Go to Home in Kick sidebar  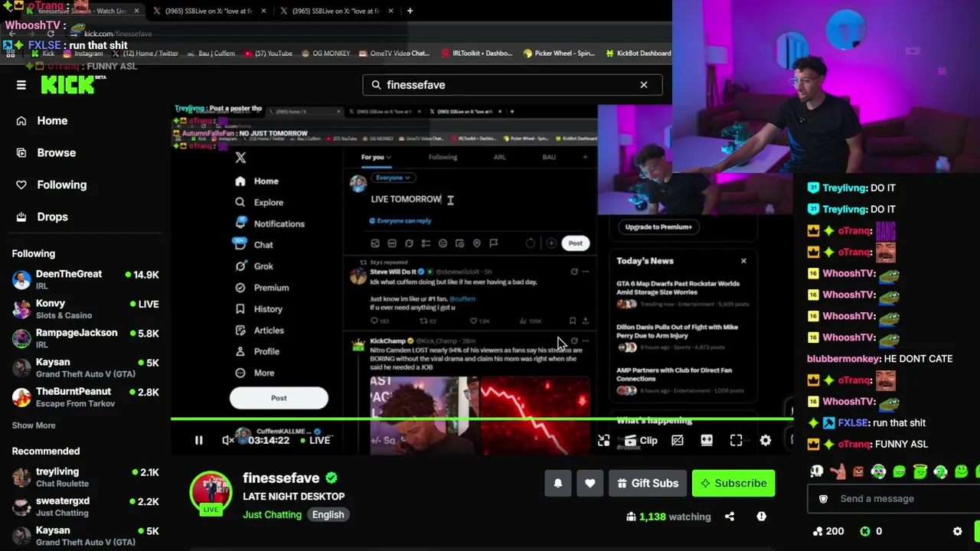[x=52, y=120]
